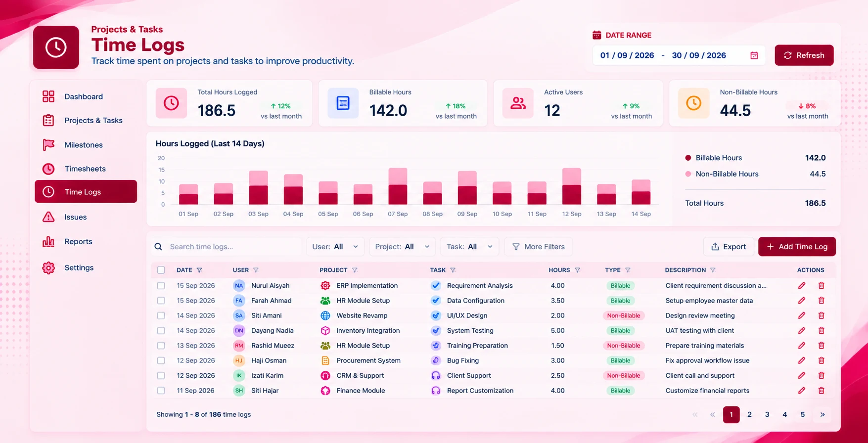Go to page 2 of results
Viewport: 868px width, 443px height.
pos(749,414)
